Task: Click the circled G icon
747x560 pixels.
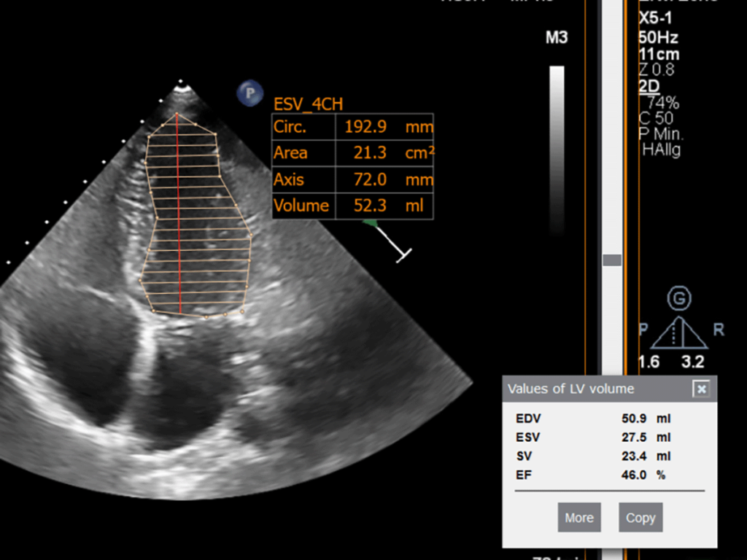Action: coord(679,298)
